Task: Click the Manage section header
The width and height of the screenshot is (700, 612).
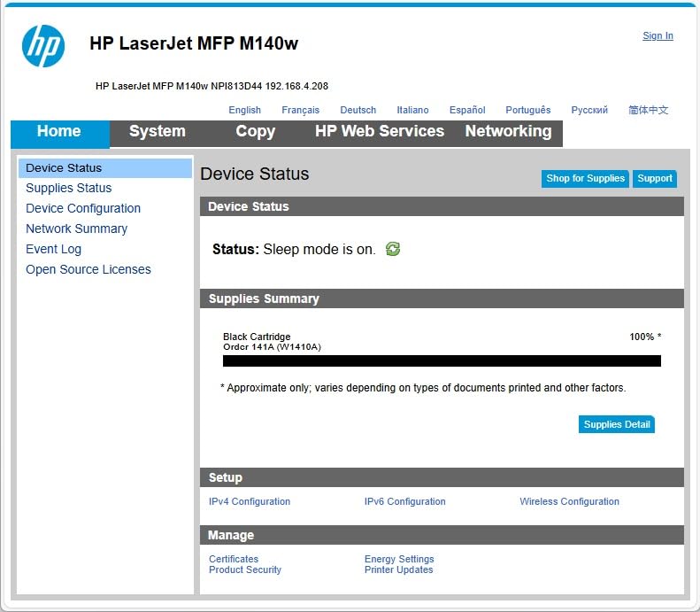Action: [x=442, y=535]
